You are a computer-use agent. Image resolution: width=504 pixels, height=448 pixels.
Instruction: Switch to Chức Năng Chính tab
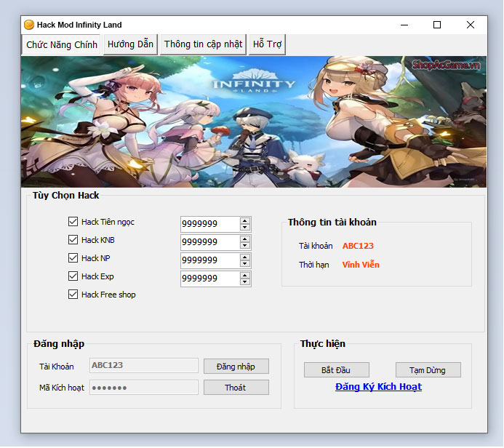tap(61, 44)
